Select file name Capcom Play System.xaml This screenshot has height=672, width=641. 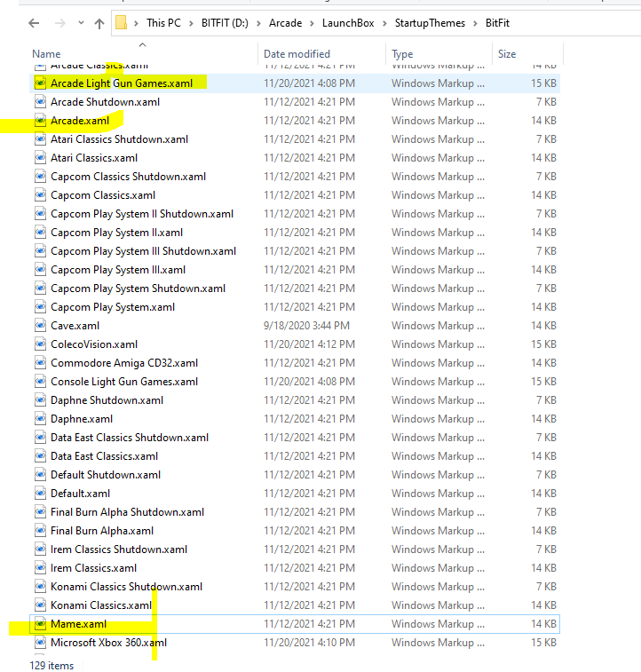pyautogui.click(x=113, y=307)
